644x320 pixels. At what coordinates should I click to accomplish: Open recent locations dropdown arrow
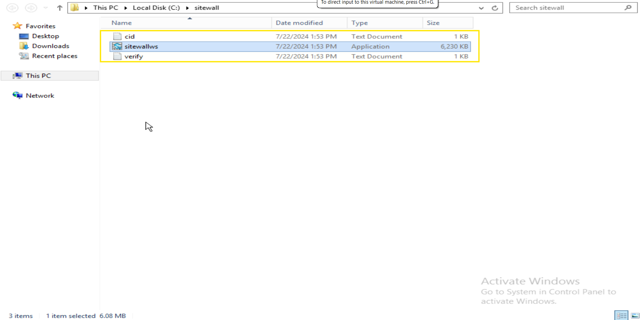pos(46,8)
